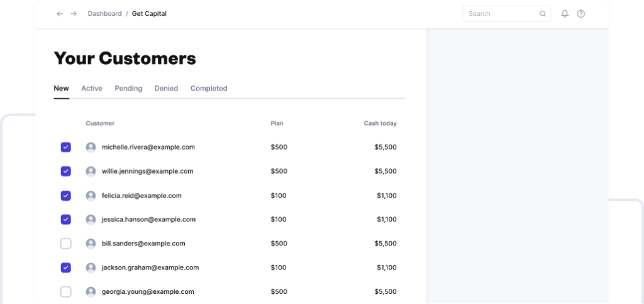Image resolution: width=644 pixels, height=304 pixels.
Task: Select georgia.young@example.com checkbox
Action: pos(66,292)
